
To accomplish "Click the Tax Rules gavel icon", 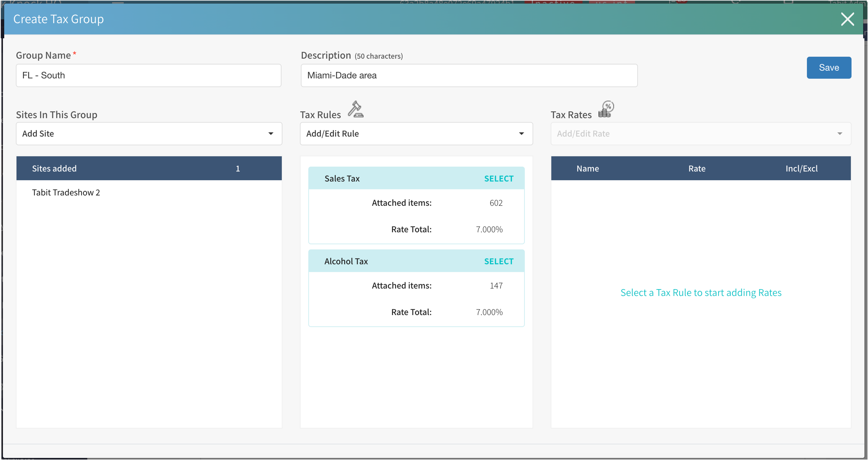I will pyautogui.click(x=356, y=110).
